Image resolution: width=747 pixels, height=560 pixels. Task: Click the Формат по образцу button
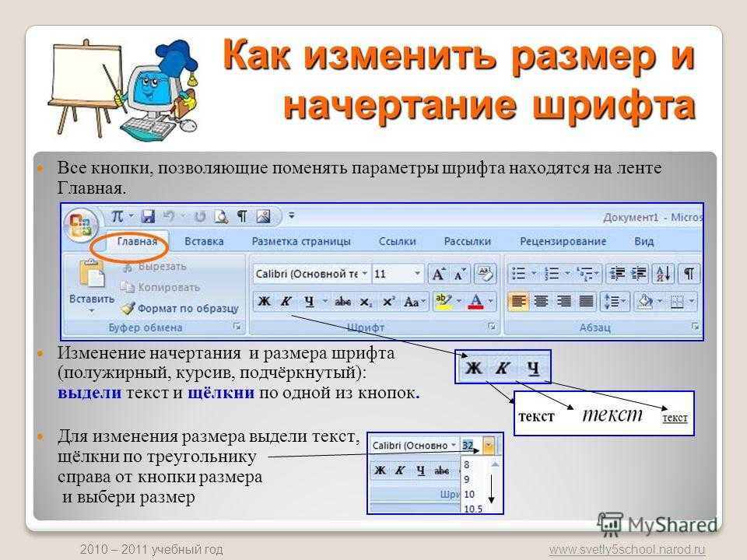coord(180,309)
